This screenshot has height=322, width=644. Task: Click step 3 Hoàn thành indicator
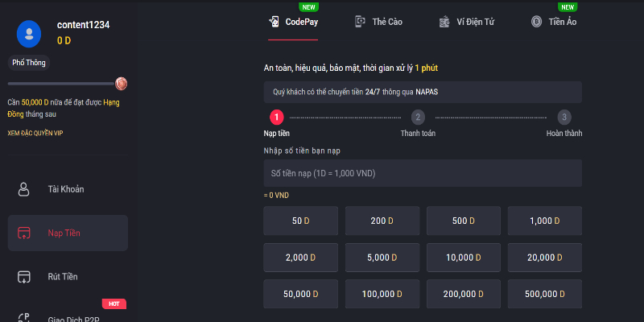[563, 118]
